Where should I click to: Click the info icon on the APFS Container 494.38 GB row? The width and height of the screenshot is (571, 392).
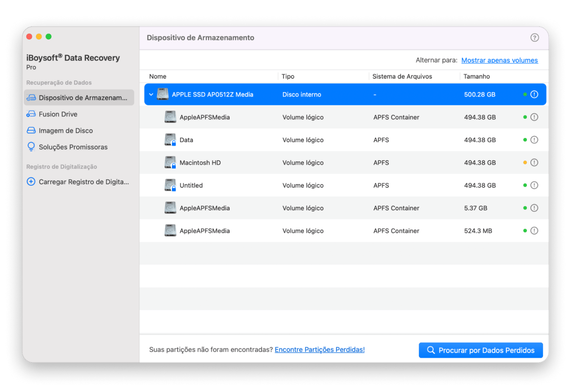534,117
